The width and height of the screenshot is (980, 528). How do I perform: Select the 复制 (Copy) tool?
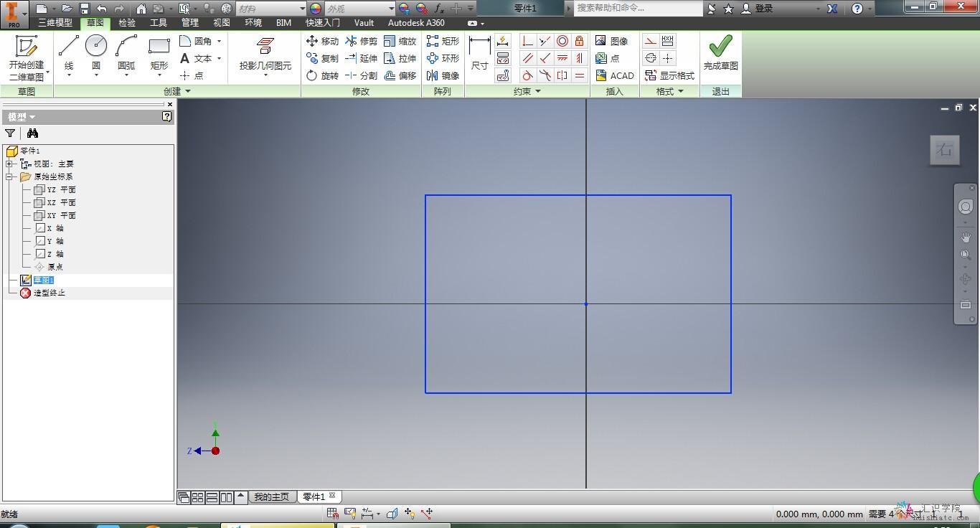click(x=322, y=58)
